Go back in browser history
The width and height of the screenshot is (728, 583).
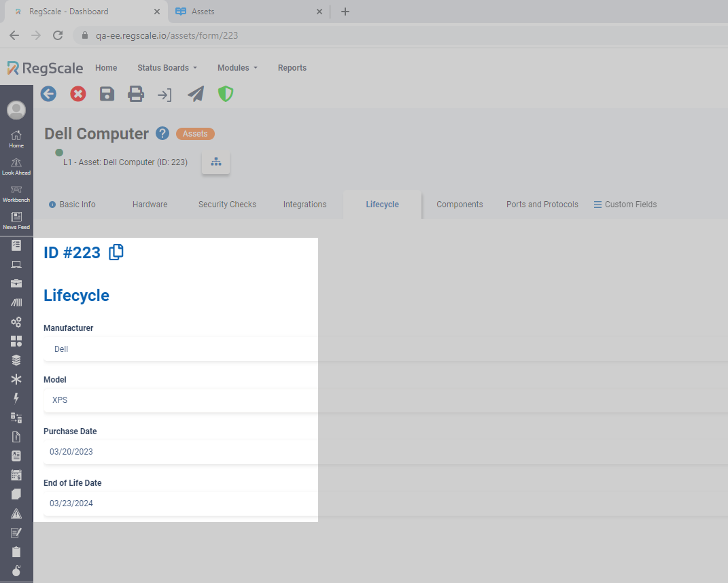click(14, 35)
